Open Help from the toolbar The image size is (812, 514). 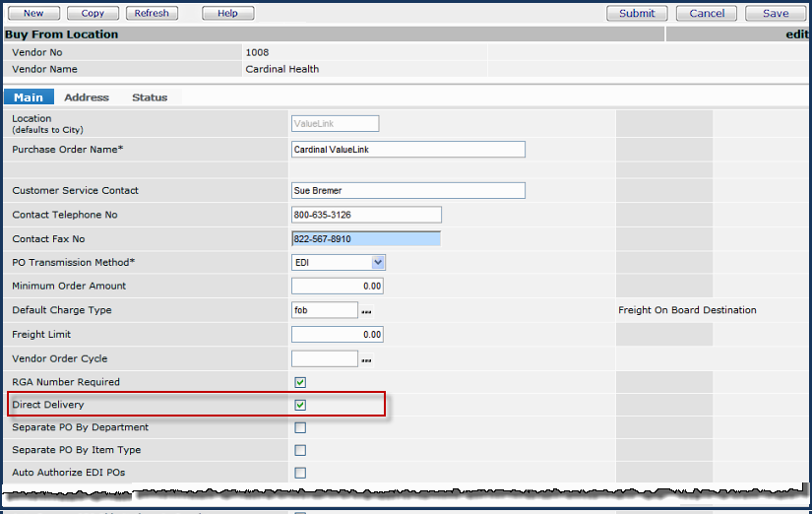pyautogui.click(x=227, y=14)
